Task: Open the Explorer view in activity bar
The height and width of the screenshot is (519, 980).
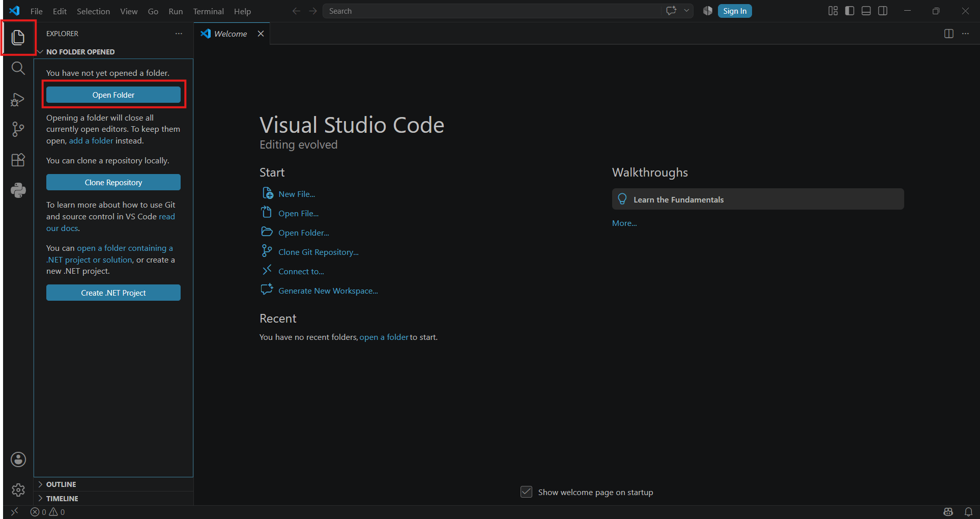Action: (18, 37)
